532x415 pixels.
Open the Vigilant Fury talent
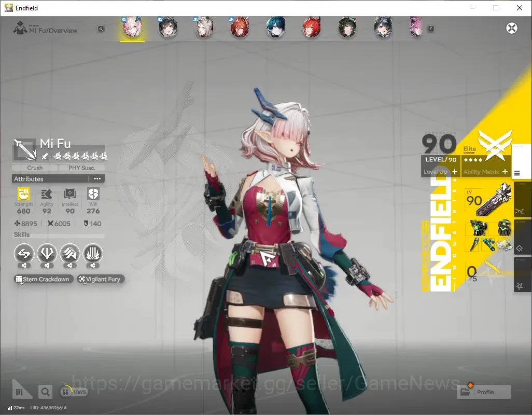(x=101, y=279)
